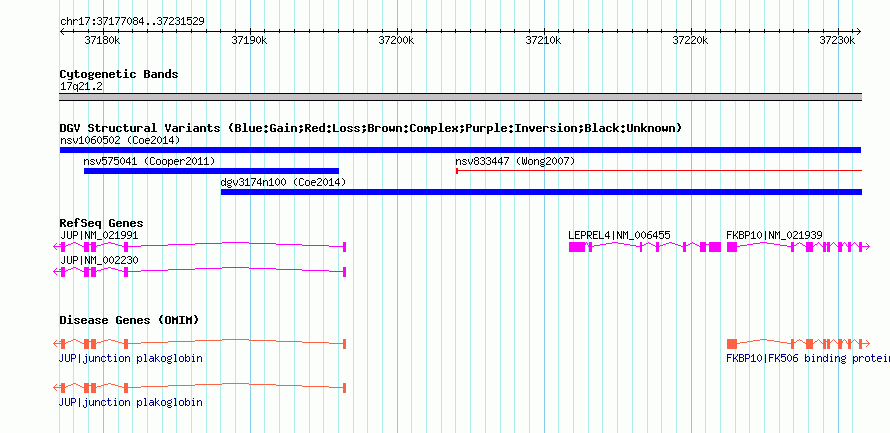Click the Cytogenetic Bands track title
This screenshot has height=433, width=890.
[x=119, y=74]
